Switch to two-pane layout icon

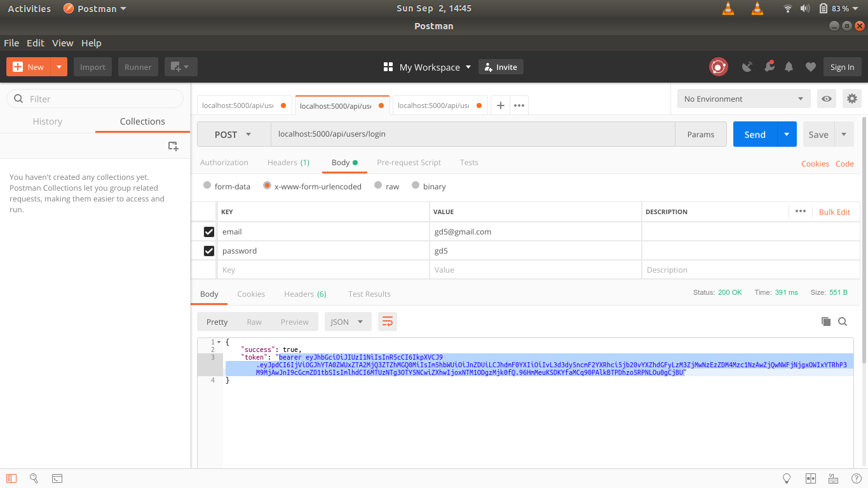click(x=811, y=478)
